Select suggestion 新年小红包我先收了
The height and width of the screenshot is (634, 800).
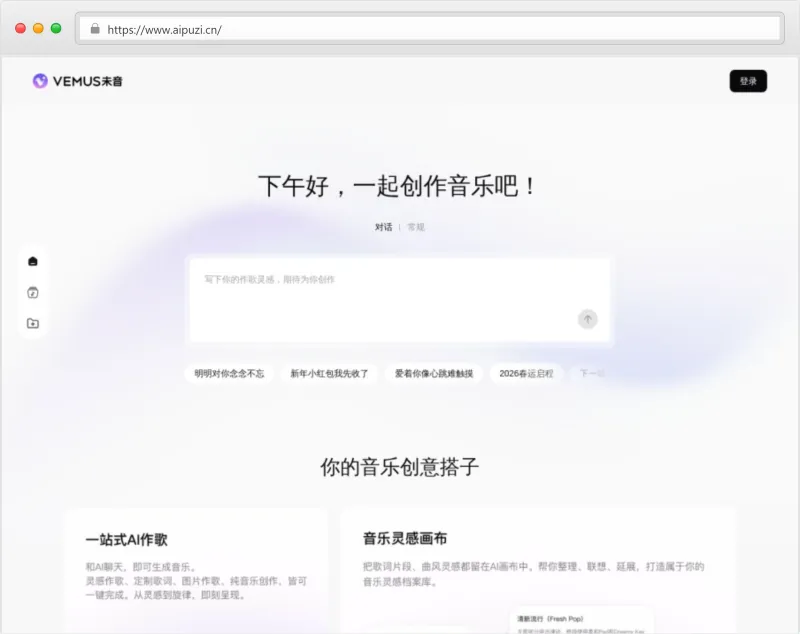coord(329,373)
